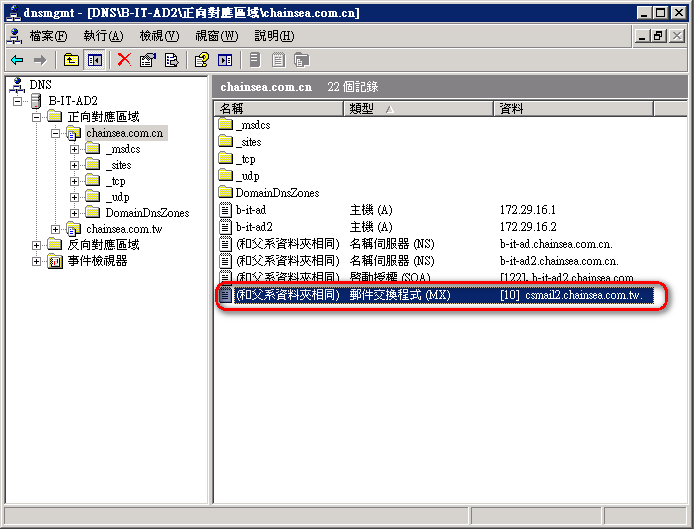Select the b-it-ad host (A) record
This screenshot has width=694, height=529.
pos(250,210)
